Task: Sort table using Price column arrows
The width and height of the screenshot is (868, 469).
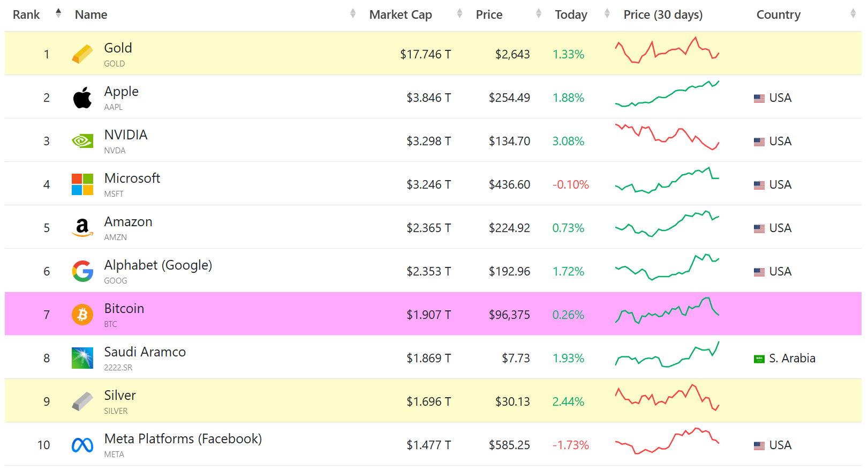Action: (x=539, y=13)
